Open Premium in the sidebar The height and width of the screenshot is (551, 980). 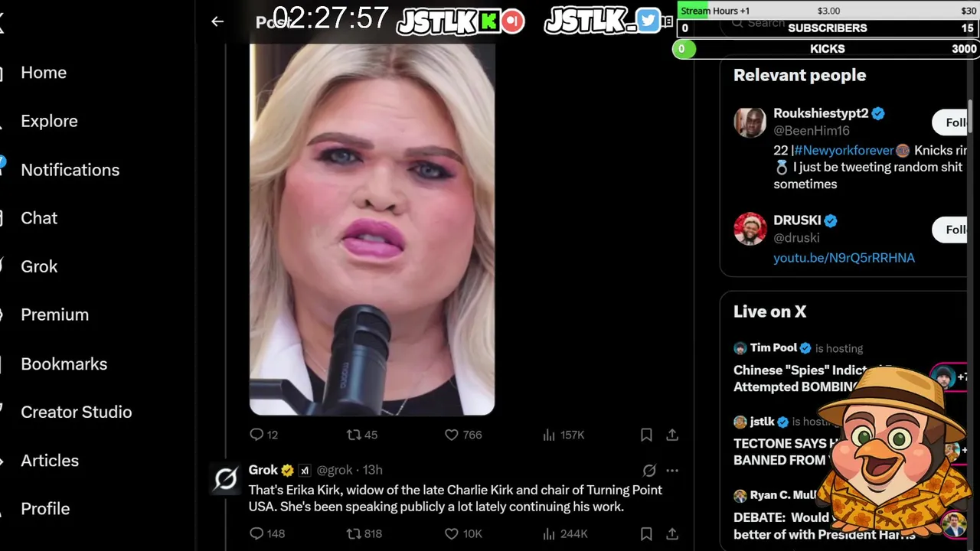coord(54,315)
